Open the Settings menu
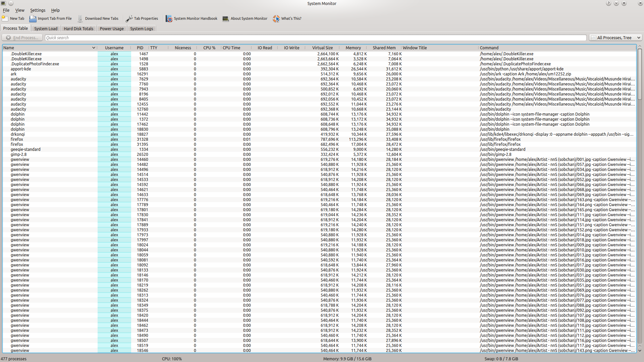This screenshot has height=362, width=644. point(38,10)
